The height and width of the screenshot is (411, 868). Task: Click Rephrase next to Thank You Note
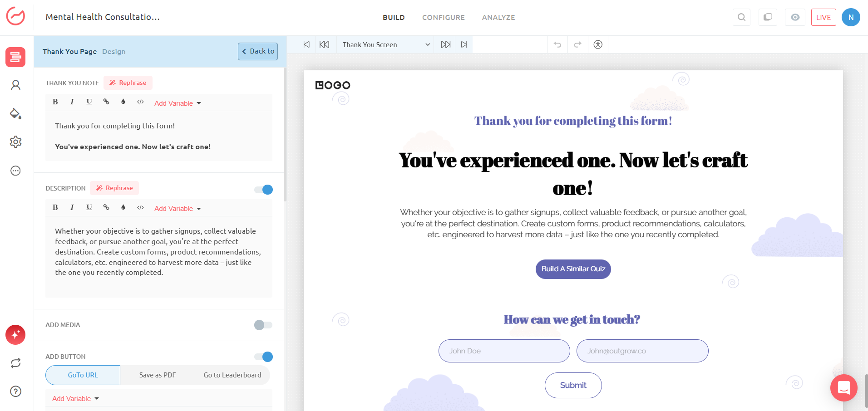[x=128, y=83]
